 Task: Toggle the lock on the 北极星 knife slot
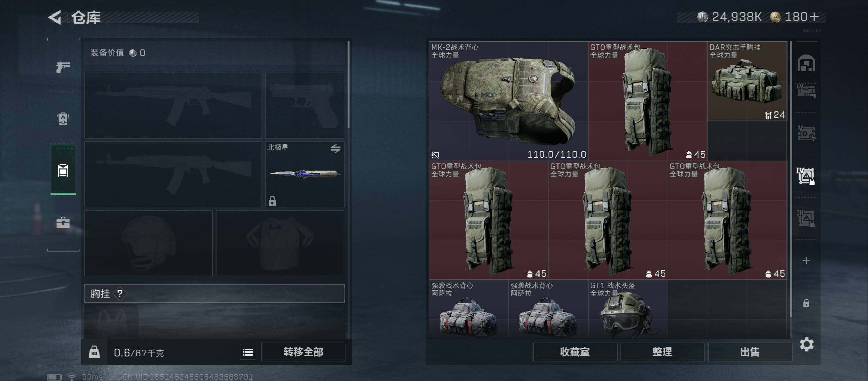[x=272, y=201]
